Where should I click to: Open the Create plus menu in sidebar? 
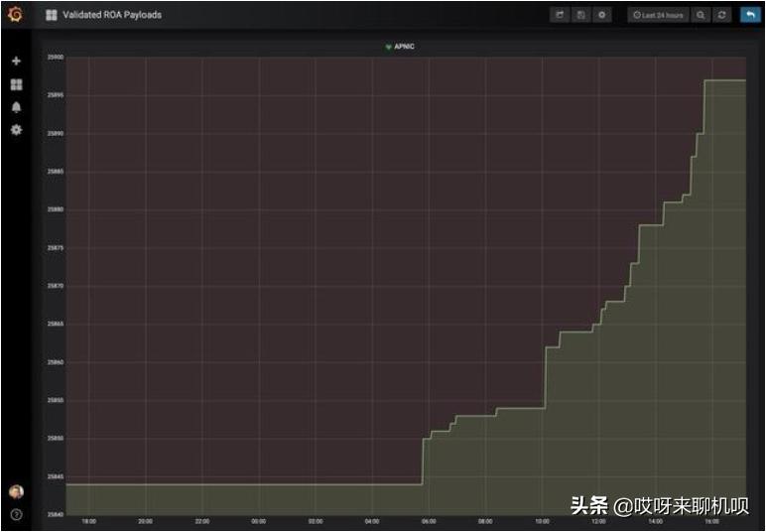[x=16, y=62]
